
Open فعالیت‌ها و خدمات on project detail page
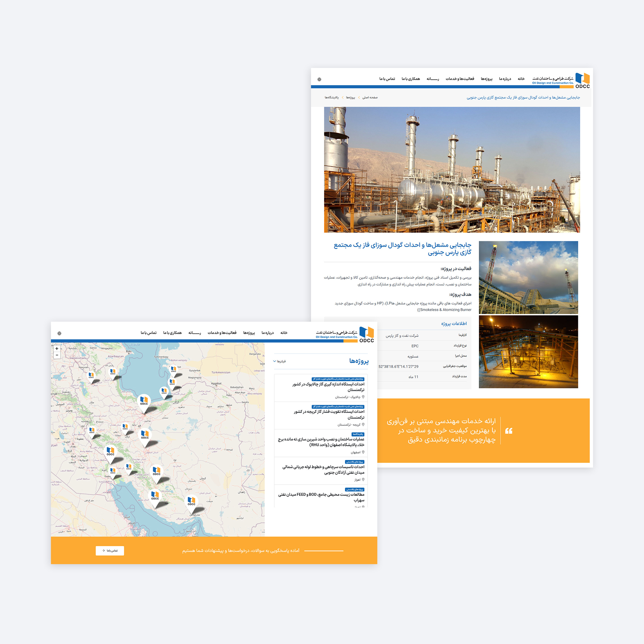(460, 79)
